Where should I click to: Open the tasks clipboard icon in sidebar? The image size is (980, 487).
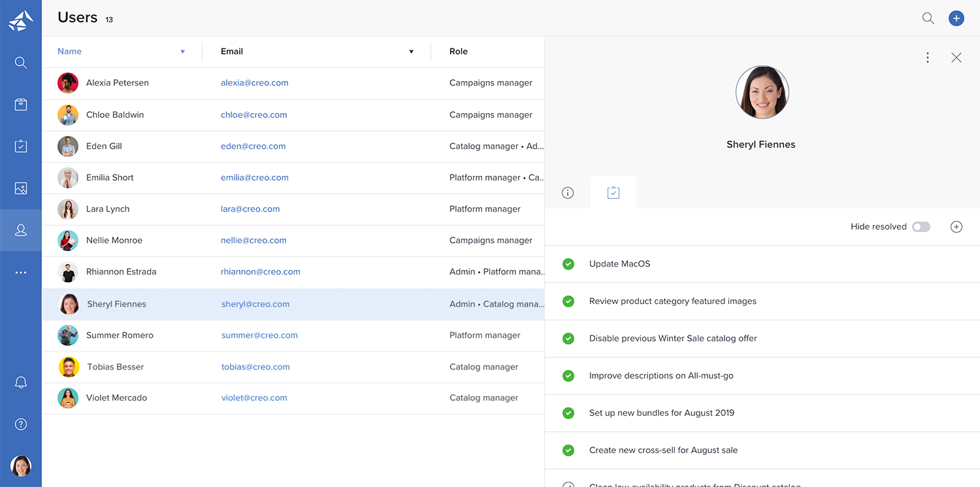pos(21,146)
